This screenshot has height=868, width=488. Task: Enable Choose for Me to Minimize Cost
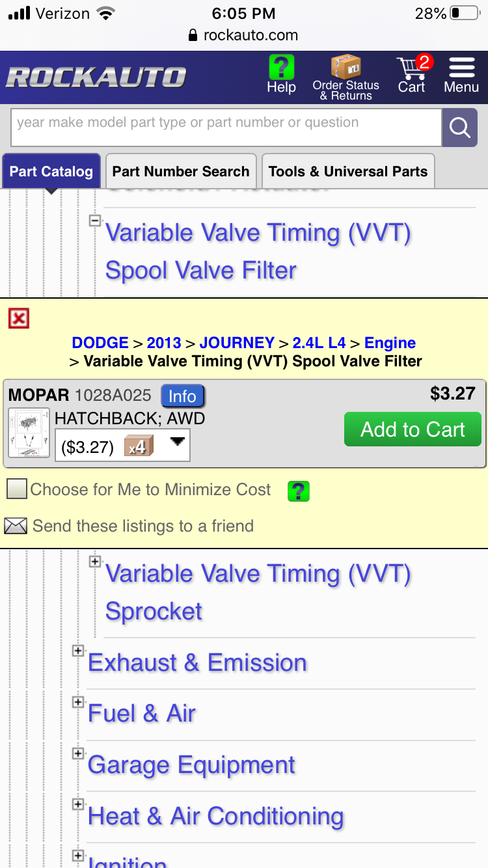[17, 489]
